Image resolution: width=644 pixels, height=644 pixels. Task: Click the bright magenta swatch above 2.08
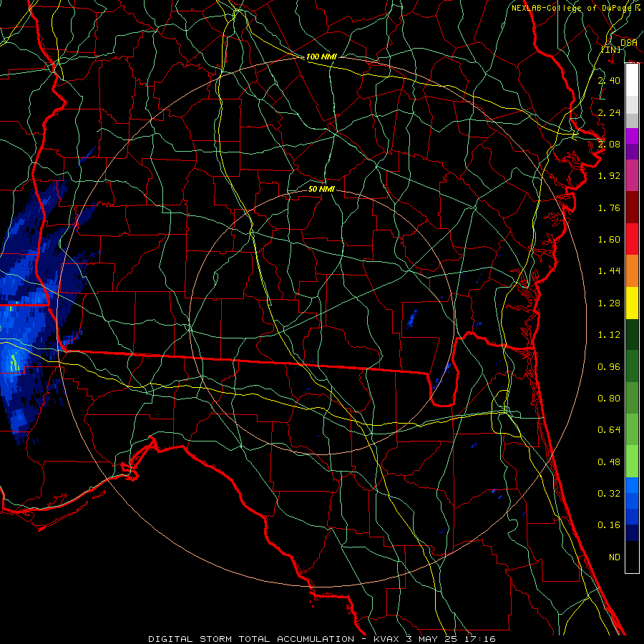click(632, 136)
